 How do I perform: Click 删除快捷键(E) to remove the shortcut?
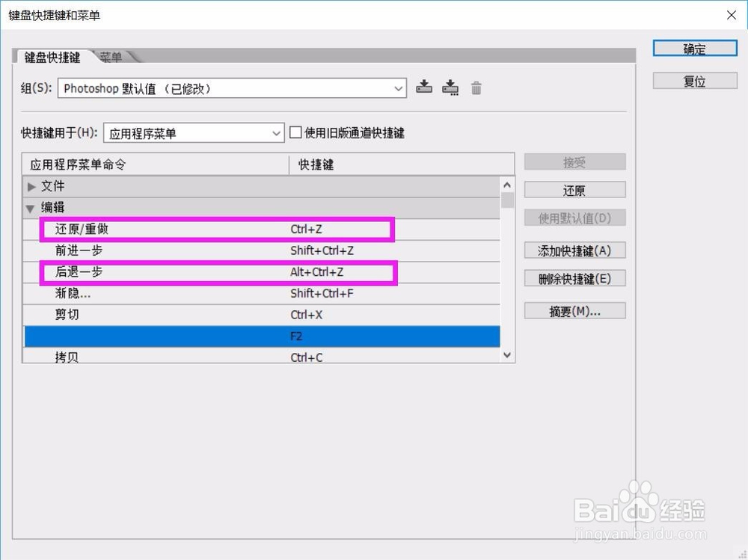point(574,277)
